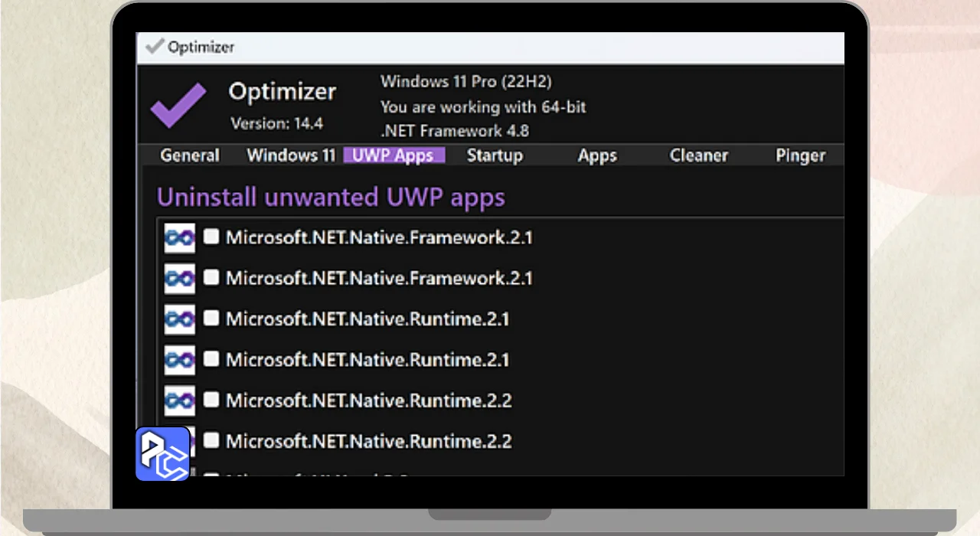Click the "Windows 11 Pro (22H2)" text
The height and width of the screenshot is (536, 980).
pyautogui.click(x=466, y=81)
